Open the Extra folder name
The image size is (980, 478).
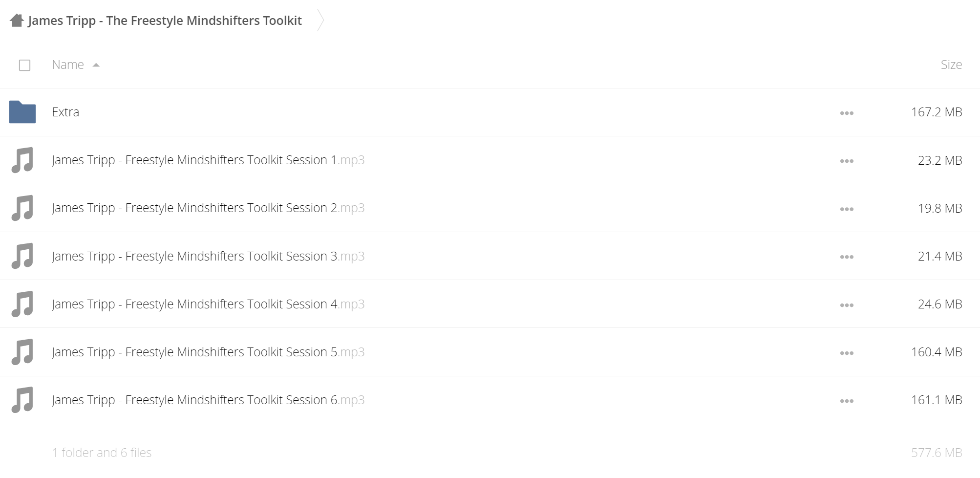65,112
